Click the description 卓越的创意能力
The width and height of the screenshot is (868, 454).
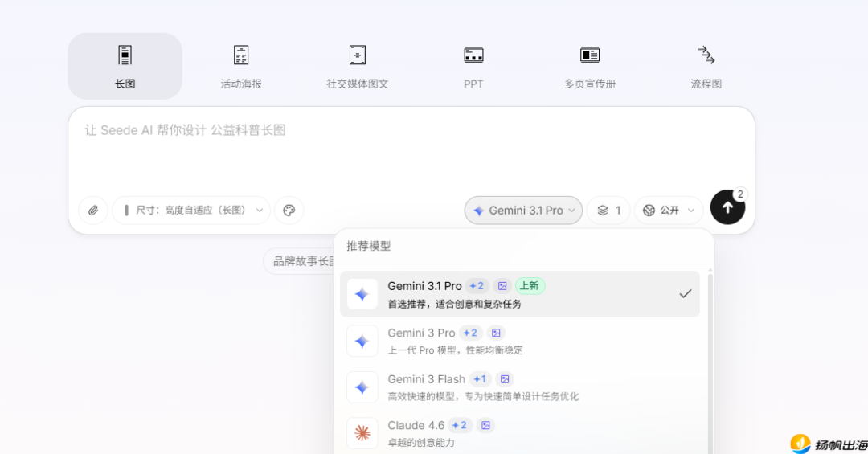point(421,443)
